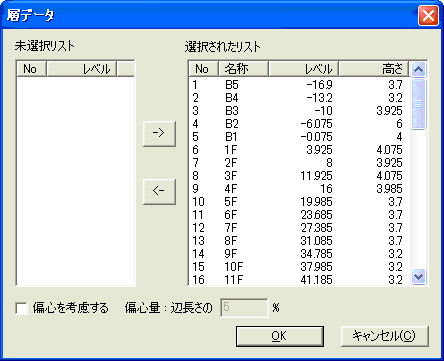Viewport: 444px width, 361px height.
Task: Click level value 27.385
Action: pos(316,228)
